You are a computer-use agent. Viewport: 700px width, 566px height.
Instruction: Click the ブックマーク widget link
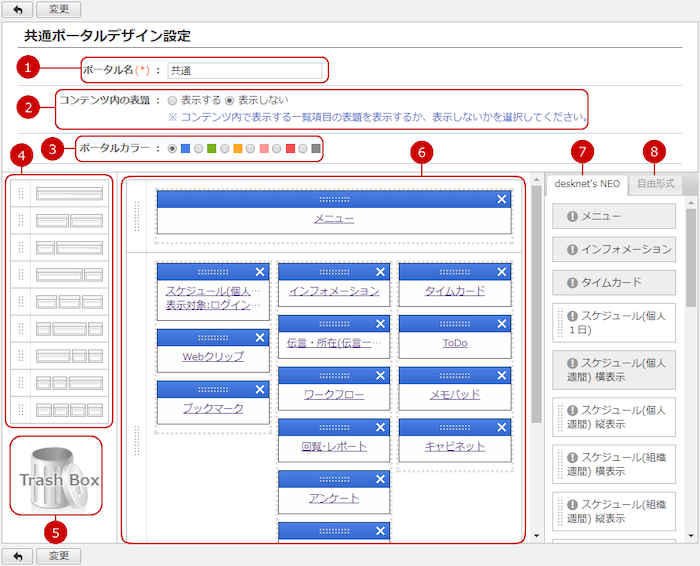[213, 408]
